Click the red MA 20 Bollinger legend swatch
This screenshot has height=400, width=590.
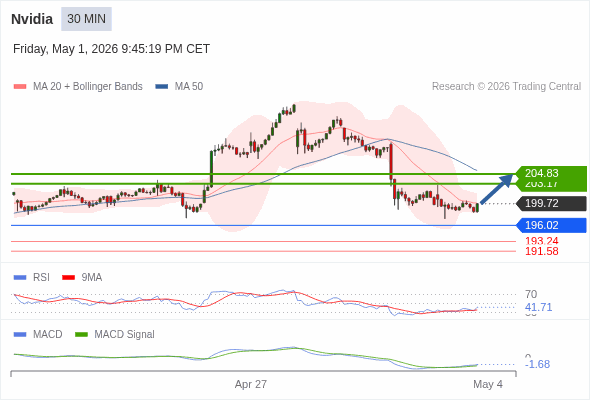point(20,87)
